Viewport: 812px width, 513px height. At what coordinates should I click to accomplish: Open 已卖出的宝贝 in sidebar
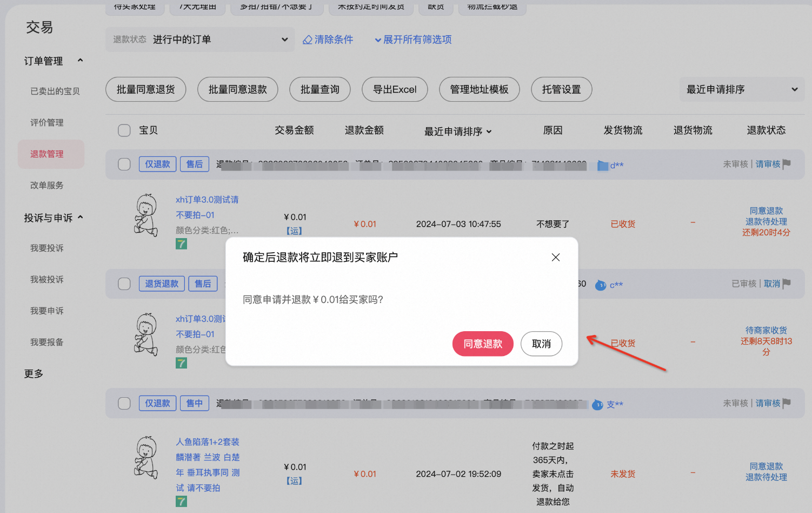pos(55,91)
